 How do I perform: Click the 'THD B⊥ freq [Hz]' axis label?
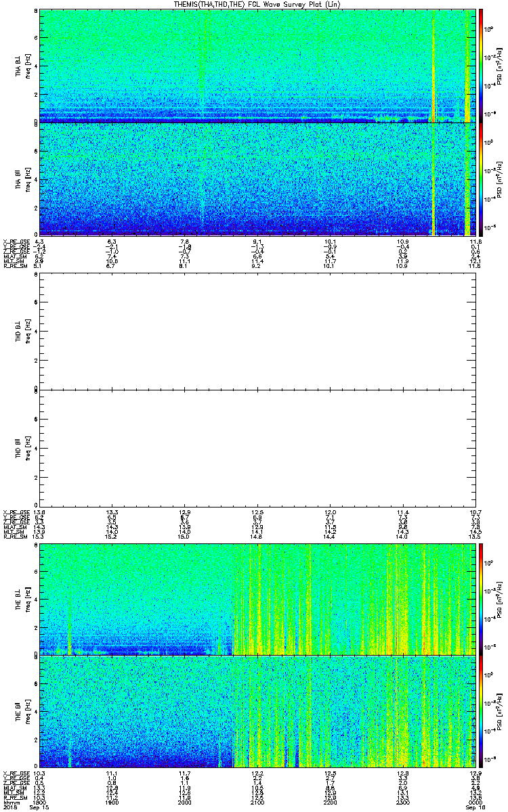pyautogui.click(x=23, y=332)
